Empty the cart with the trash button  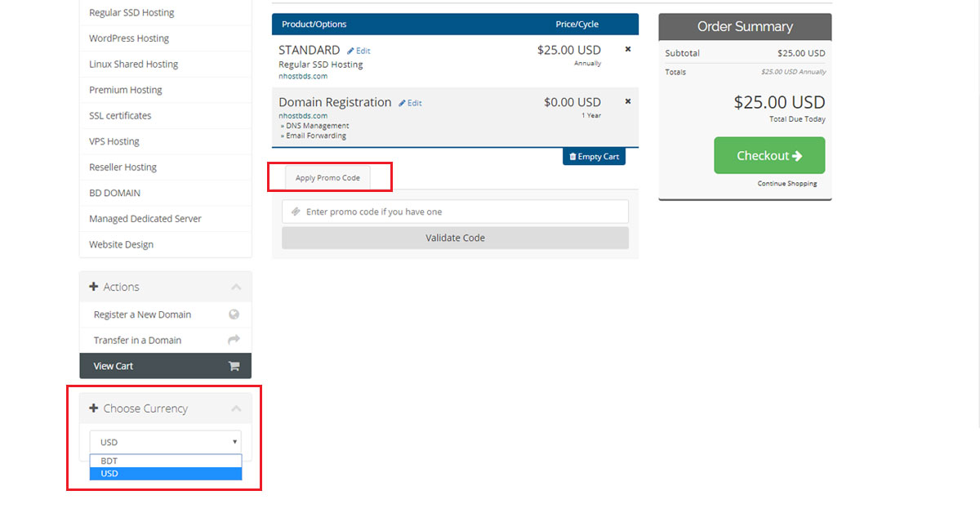point(594,156)
